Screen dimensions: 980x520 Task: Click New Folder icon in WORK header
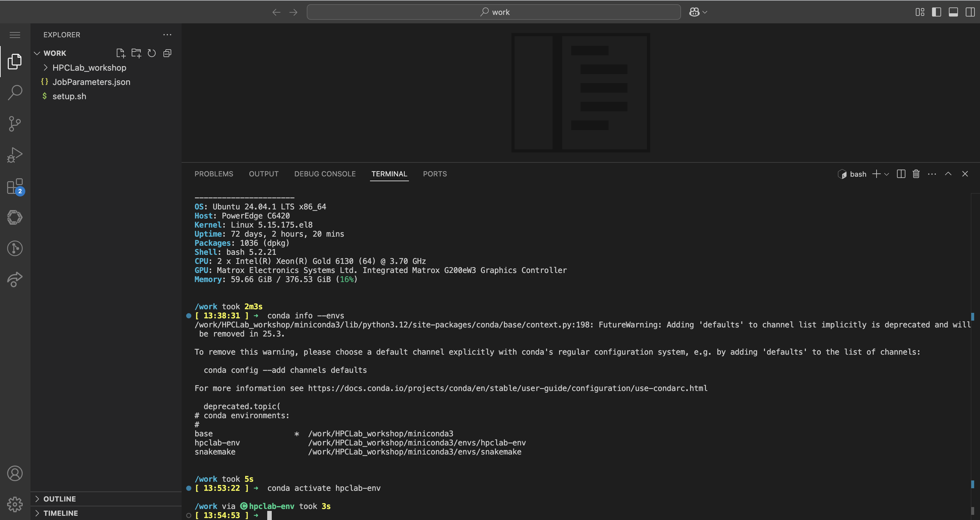pyautogui.click(x=136, y=53)
